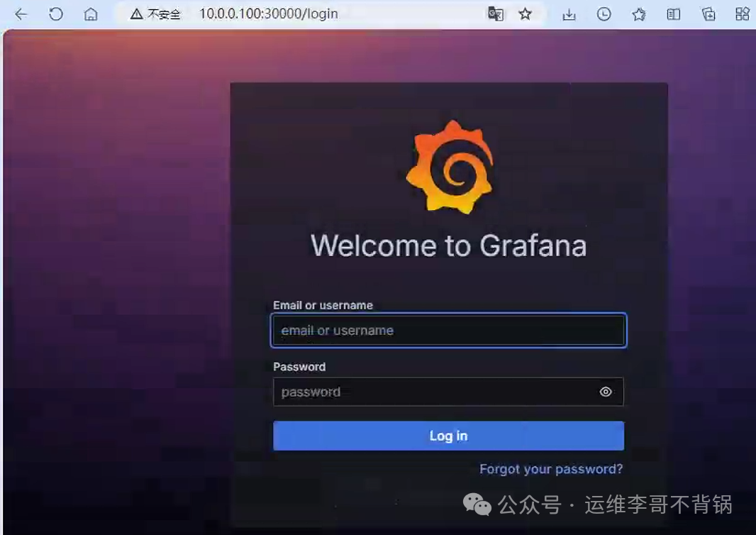Image resolution: width=756 pixels, height=535 pixels.
Task: Open the browser home page icon
Action: [91, 14]
